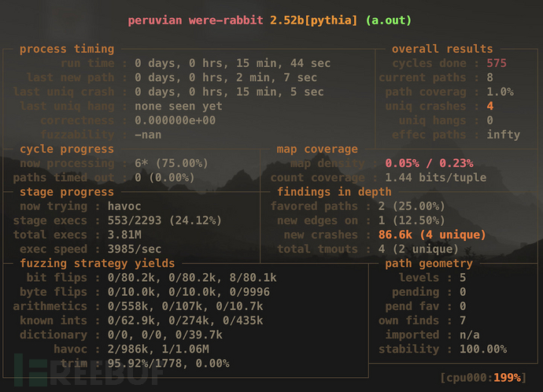Click the process timing section header

coord(67,49)
